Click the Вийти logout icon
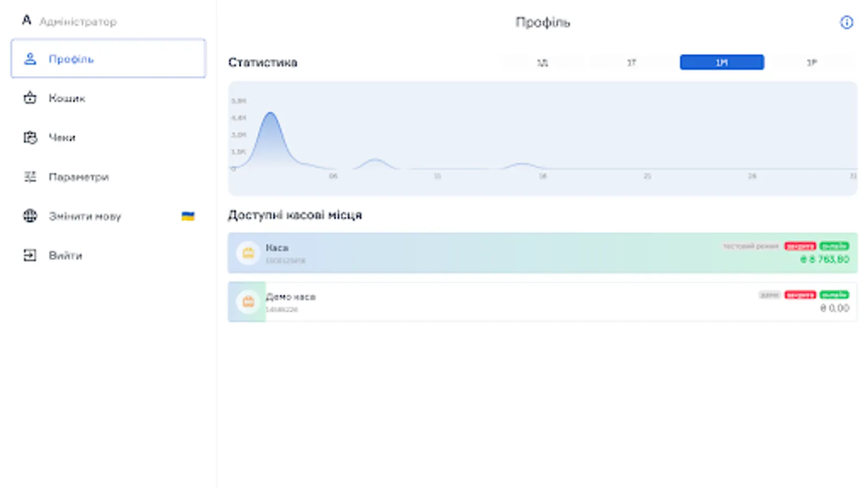 30,255
